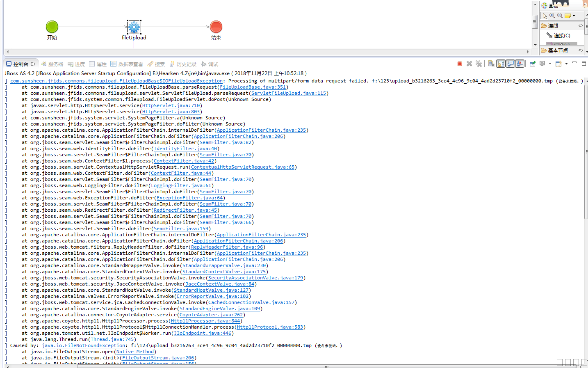Open ContextualHttpServletRequest.java:65 link
The height and width of the screenshot is (368, 588).
[243, 167]
